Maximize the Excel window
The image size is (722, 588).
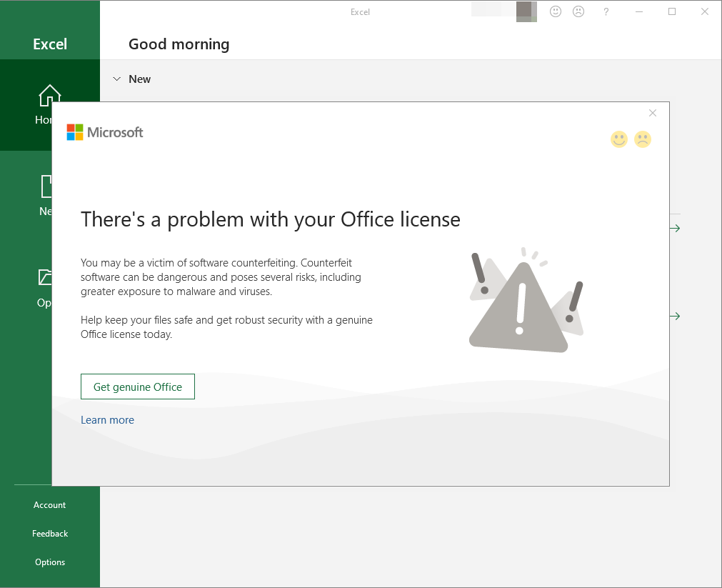pos(672,11)
